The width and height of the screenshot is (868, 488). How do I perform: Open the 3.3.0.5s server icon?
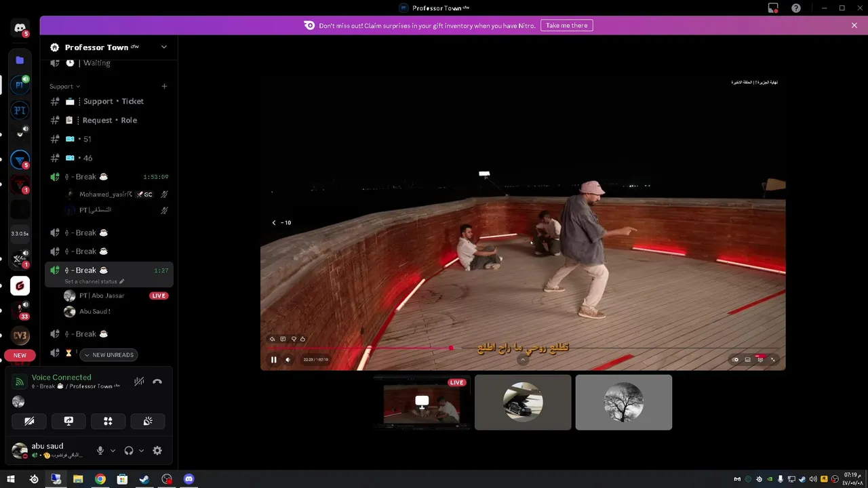tap(20, 234)
